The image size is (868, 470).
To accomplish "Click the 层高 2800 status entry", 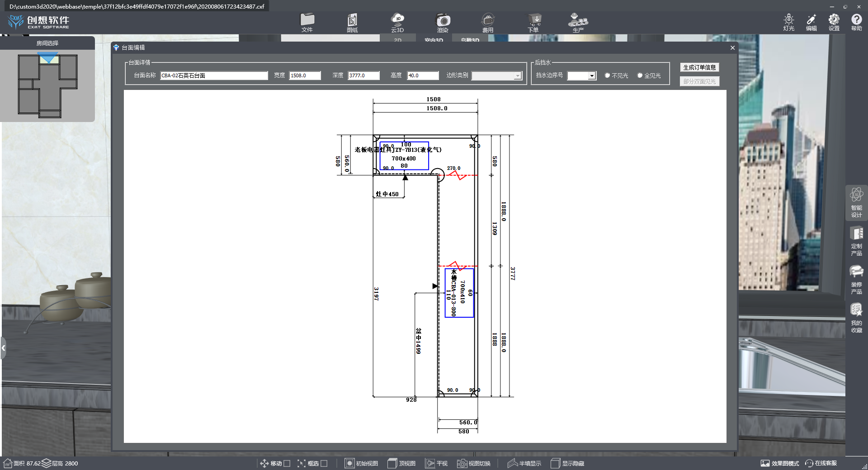I will [60, 463].
